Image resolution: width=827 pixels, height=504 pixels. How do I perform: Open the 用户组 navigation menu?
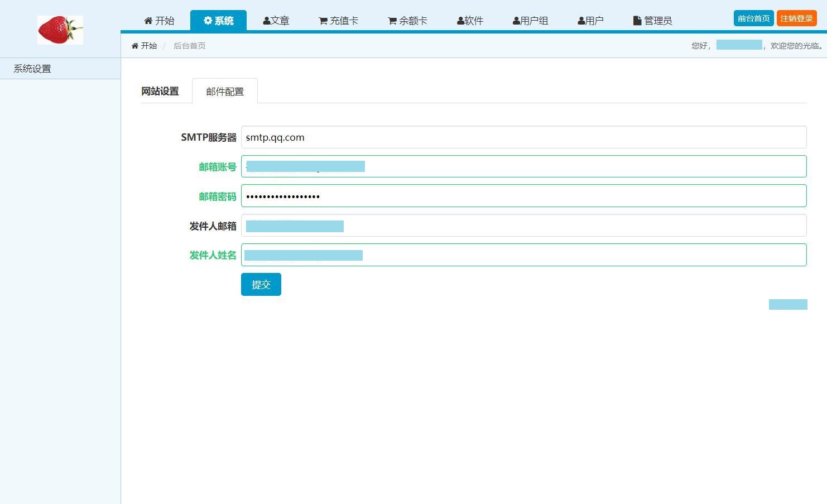[x=530, y=21]
